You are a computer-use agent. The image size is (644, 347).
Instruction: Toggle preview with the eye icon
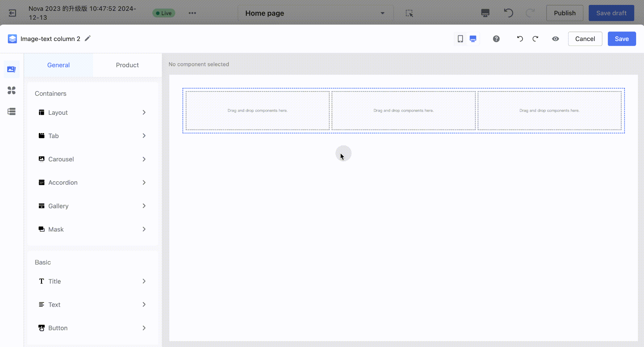point(555,39)
